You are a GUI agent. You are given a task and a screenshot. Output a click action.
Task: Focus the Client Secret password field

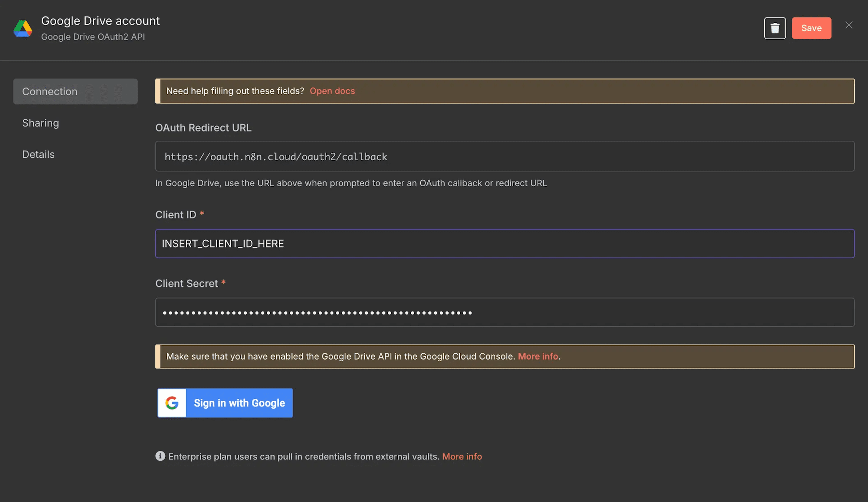point(505,312)
